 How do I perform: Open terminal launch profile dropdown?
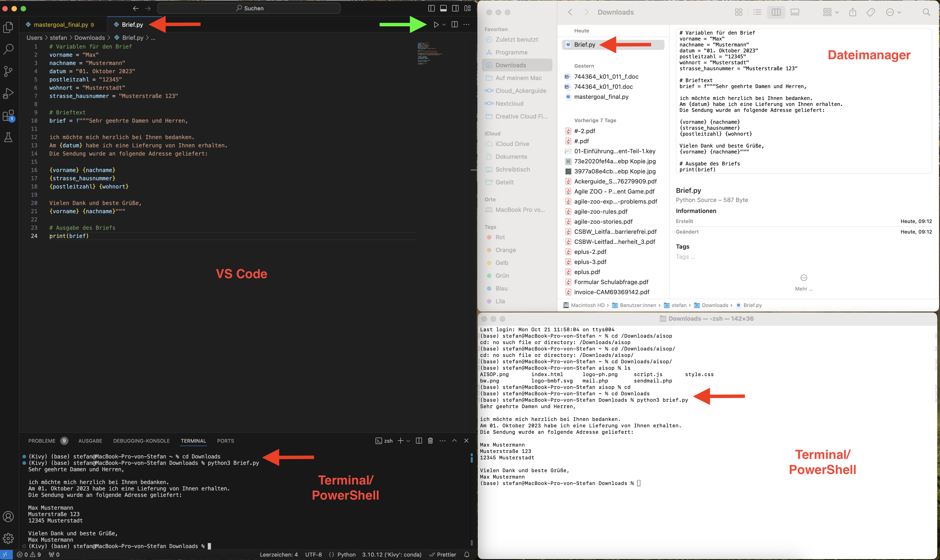point(408,441)
